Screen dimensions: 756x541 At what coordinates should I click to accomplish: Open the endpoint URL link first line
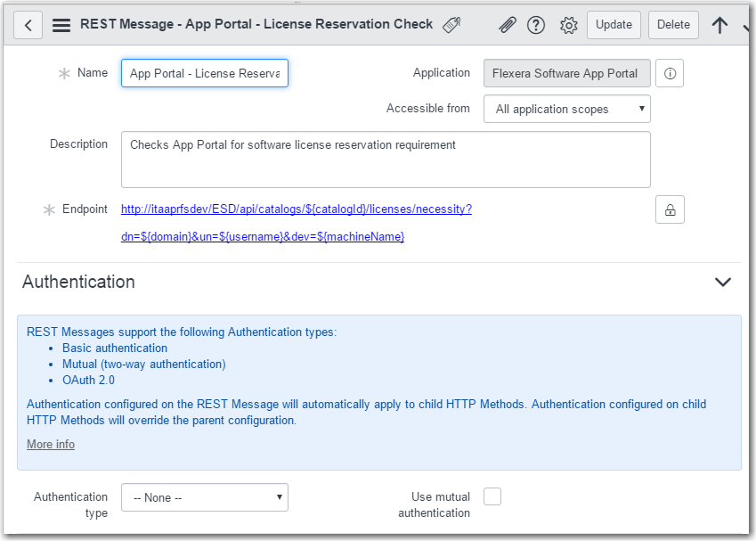click(x=297, y=209)
